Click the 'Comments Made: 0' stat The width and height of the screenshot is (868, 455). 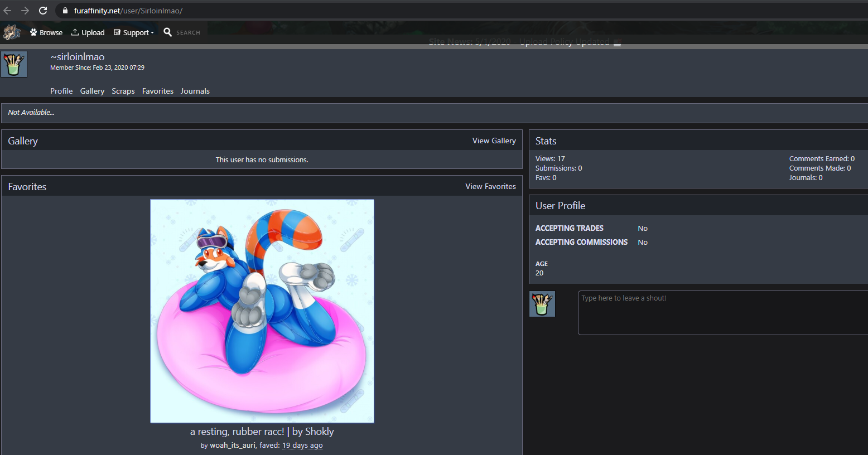(x=820, y=168)
